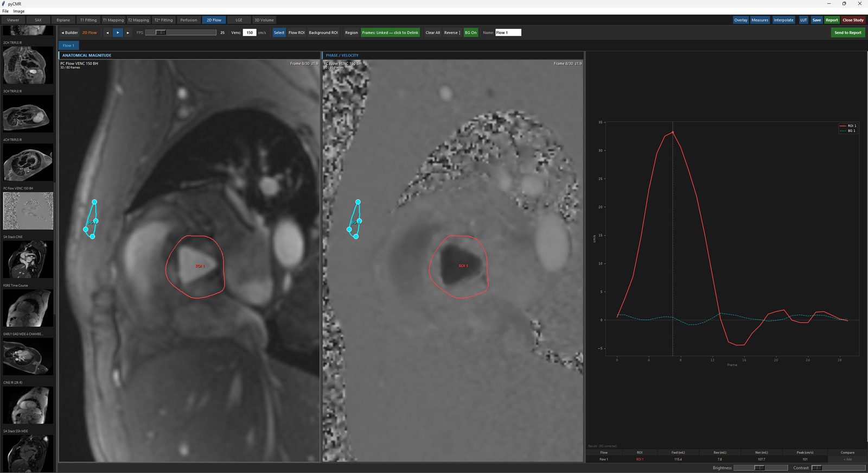
Task: Open the SA Stack SSh MDE thumbnail
Action: [28, 453]
